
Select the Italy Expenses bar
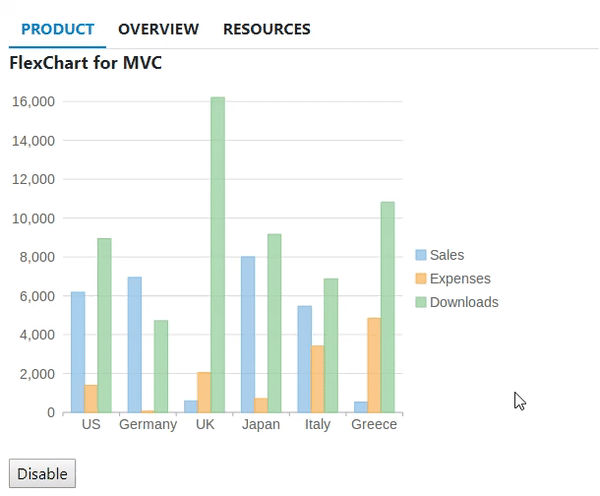coord(317,379)
